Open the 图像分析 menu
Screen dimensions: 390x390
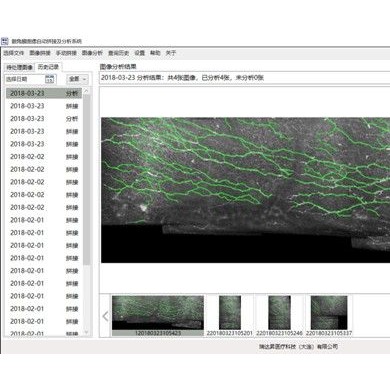[x=92, y=53]
